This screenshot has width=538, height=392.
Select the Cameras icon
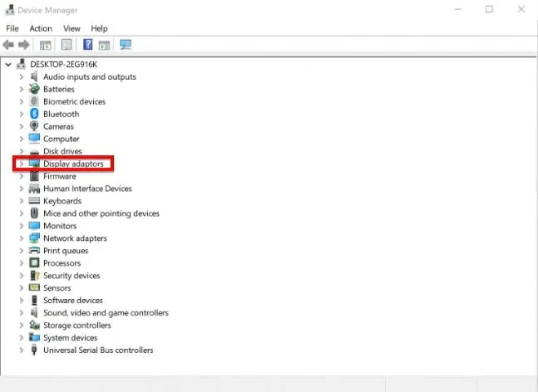(x=34, y=126)
